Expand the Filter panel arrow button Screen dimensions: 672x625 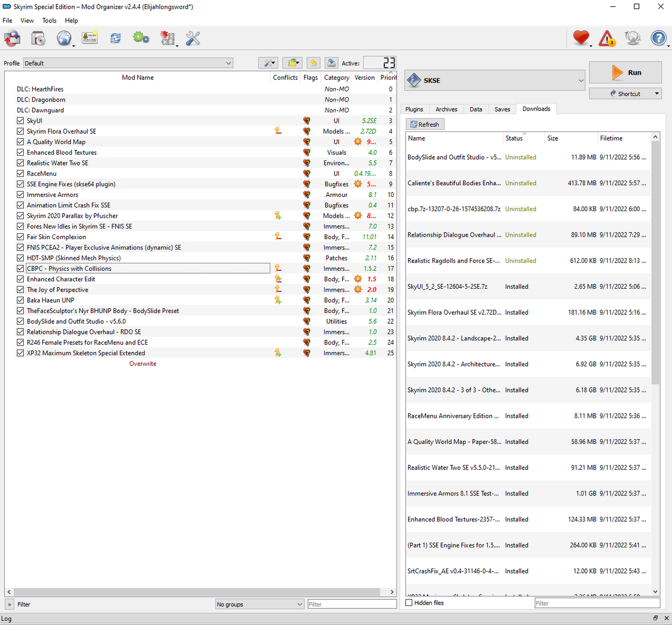tap(9, 604)
